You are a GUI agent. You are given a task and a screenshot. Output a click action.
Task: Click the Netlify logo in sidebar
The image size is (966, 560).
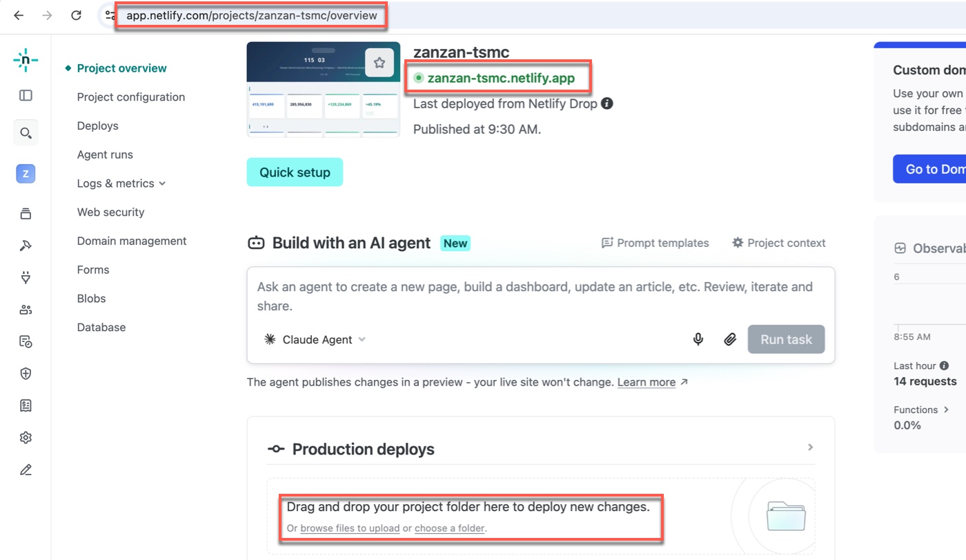26,60
